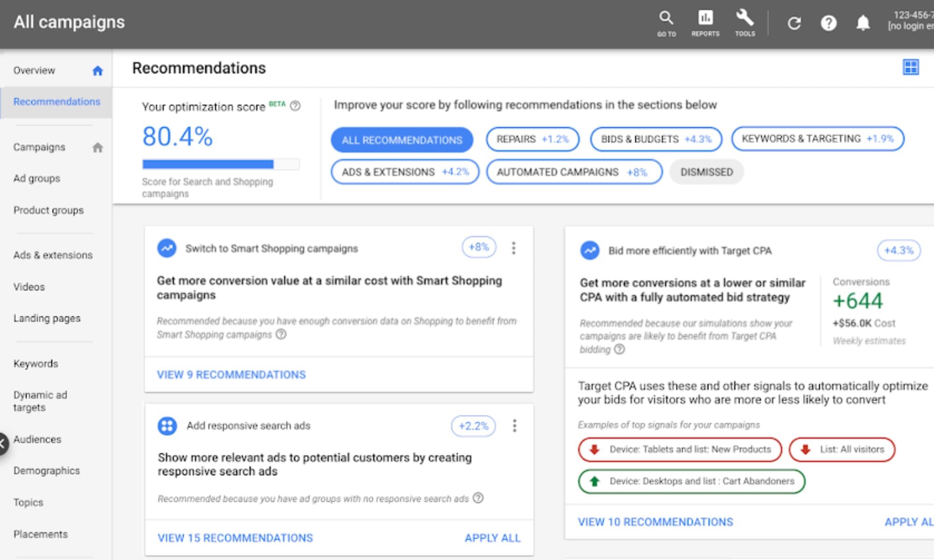The image size is (934, 560).
Task: Open the notifications bell icon
Action: (x=863, y=23)
